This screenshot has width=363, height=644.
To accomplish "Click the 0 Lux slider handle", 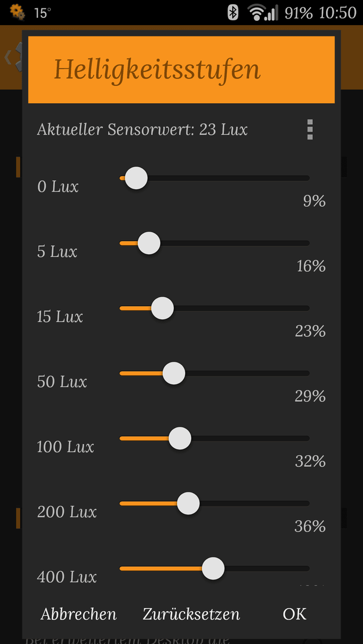I will coord(136,178).
